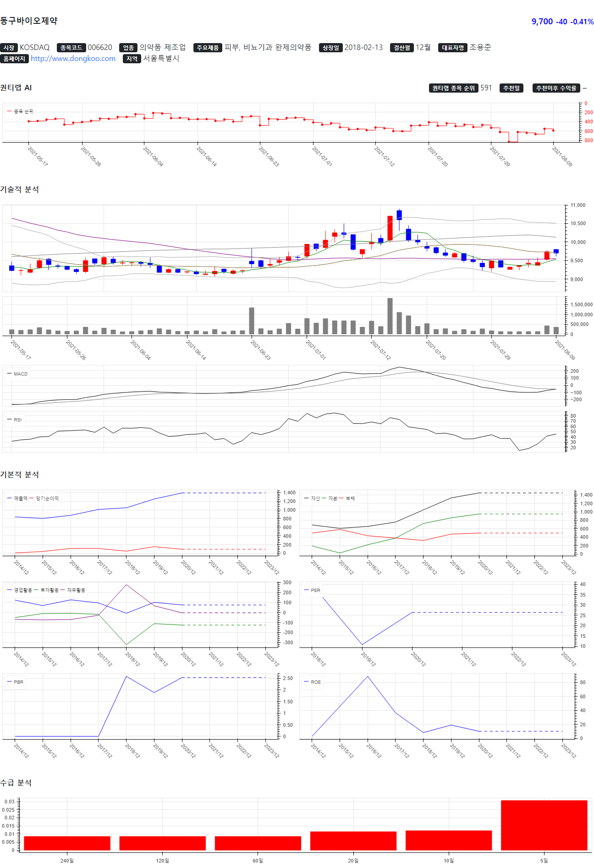Toggle the 자본 legend entry
594x868 pixels.
click(330, 498)
